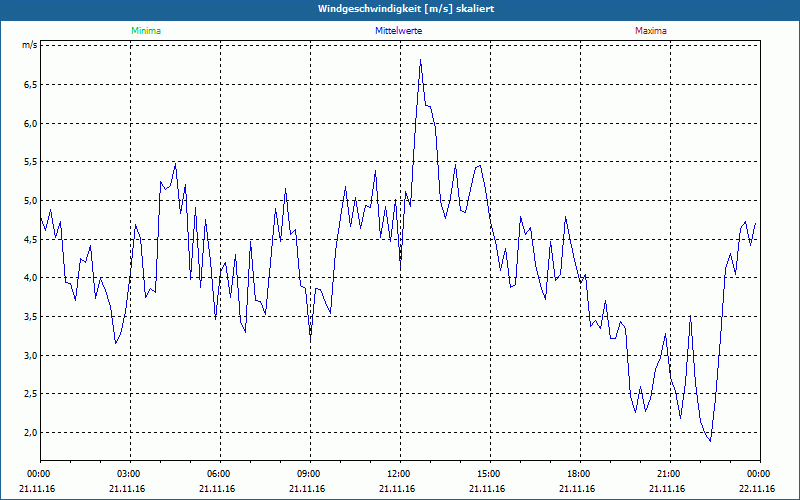This screenshot has height=500, width=800.
Task: Click the 5,0 y-axis value
Action: pyautogui.click(x=30, y=201)
